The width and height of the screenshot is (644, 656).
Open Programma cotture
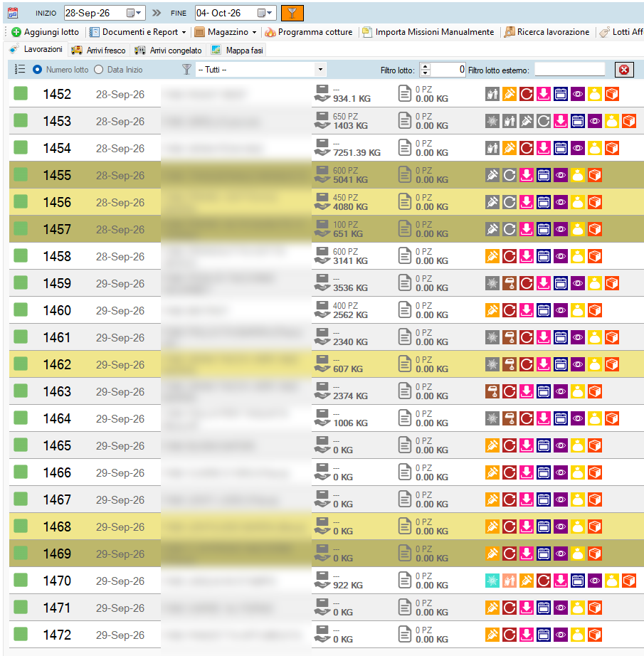click(x=309, y=32)
